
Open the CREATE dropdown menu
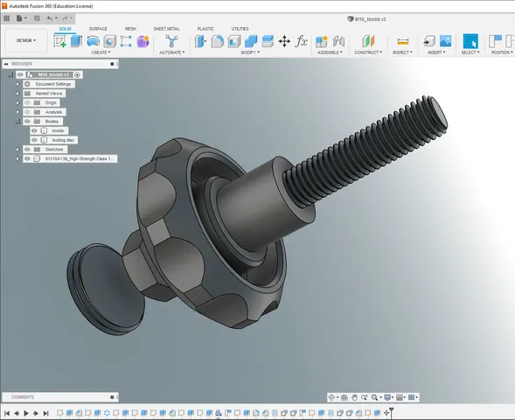click(x=101, y=52)
